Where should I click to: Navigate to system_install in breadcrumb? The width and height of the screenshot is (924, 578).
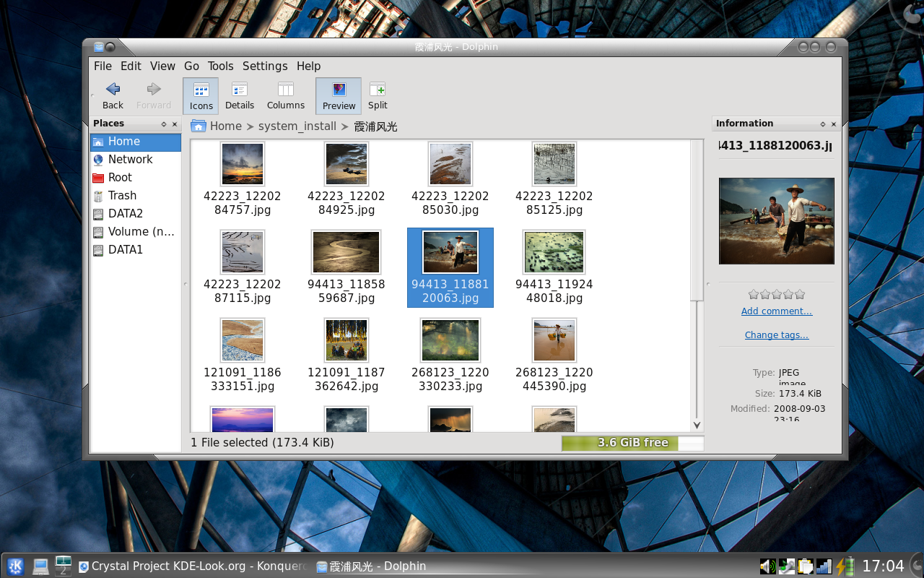297,126
